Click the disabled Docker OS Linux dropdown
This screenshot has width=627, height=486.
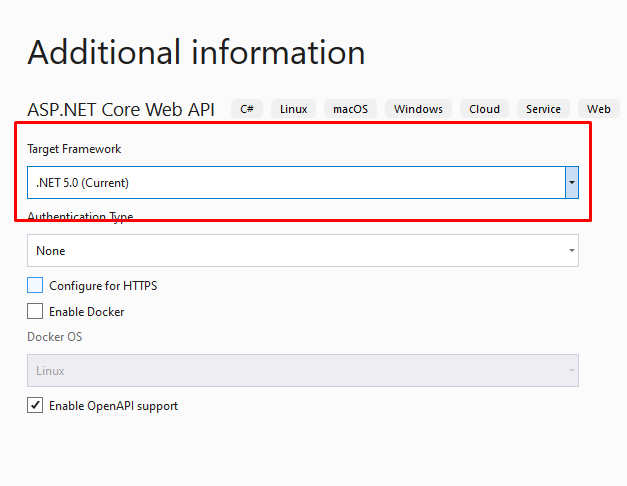tap(303, 370)
